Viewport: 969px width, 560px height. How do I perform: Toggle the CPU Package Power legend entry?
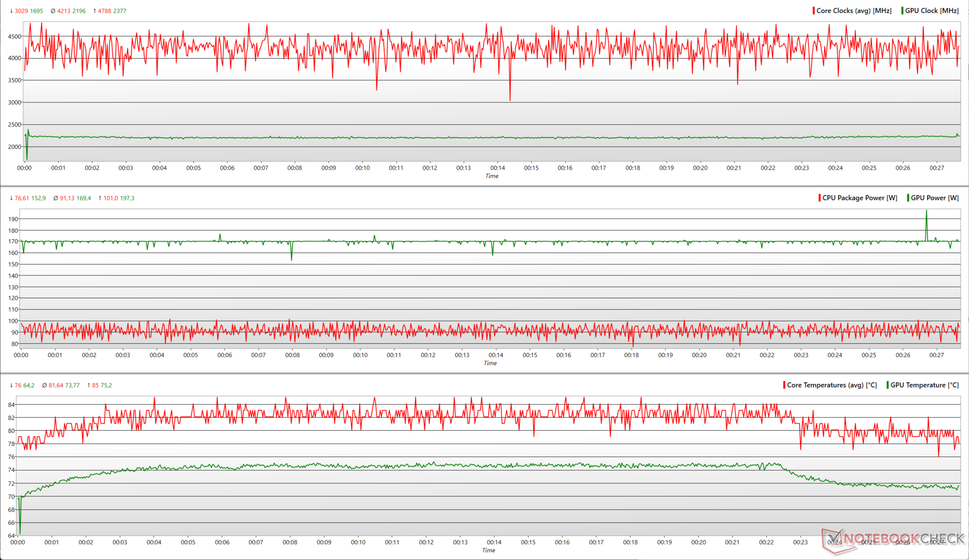click(859, 198)
